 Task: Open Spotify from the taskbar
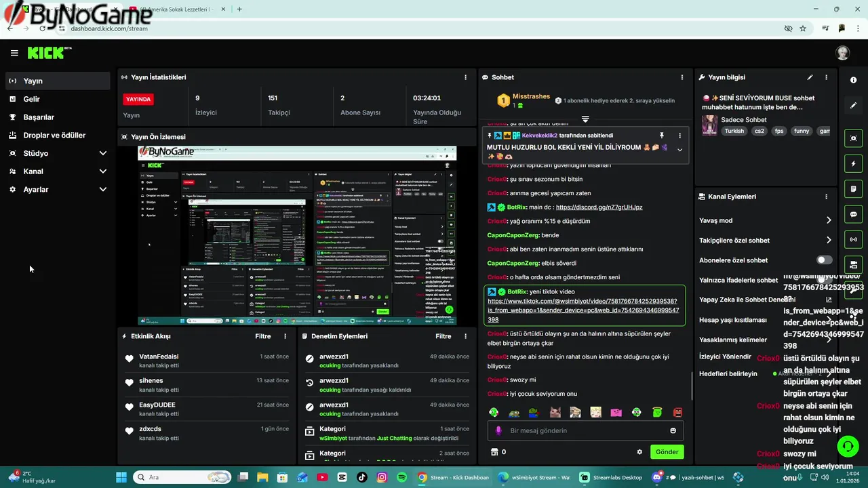click(401, 477)
